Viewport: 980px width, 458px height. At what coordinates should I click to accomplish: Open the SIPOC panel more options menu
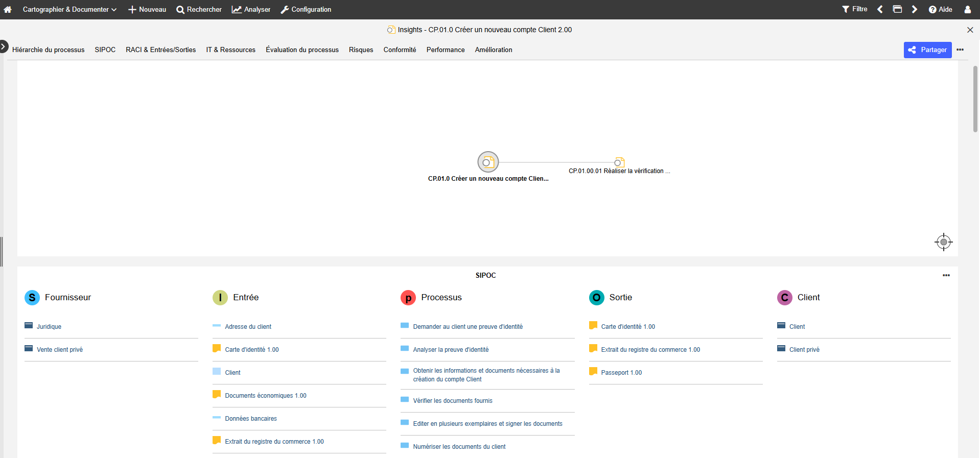946,275
